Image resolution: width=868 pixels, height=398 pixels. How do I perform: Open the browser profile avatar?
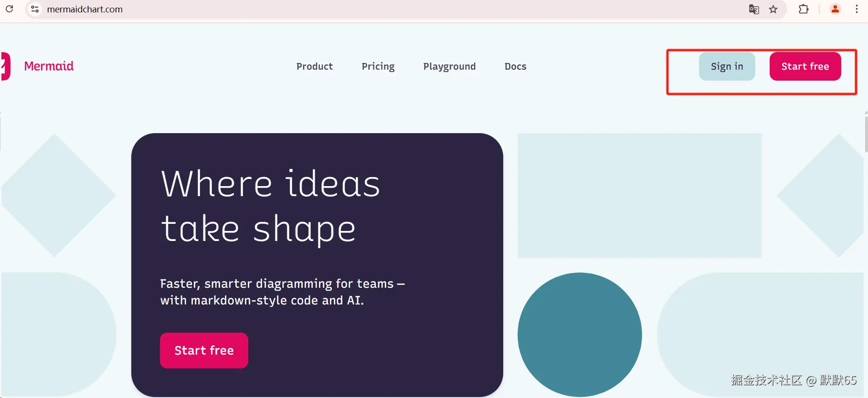point(835,9)
